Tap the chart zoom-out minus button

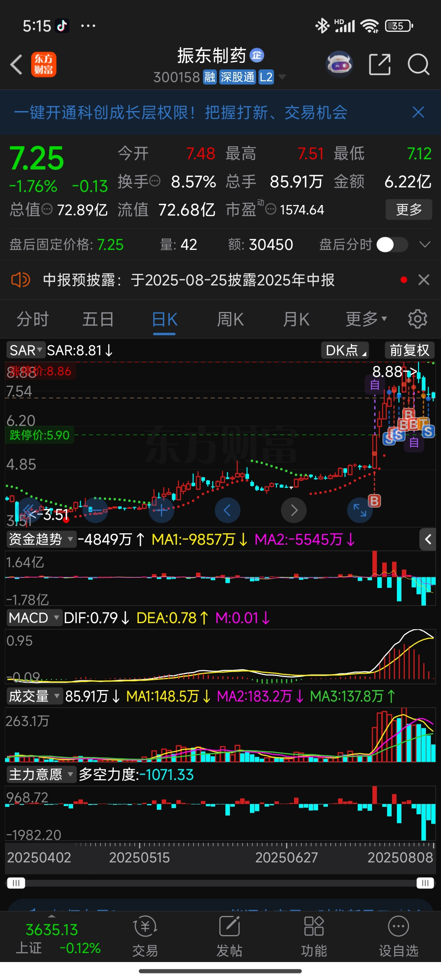(x=95, y=510)
